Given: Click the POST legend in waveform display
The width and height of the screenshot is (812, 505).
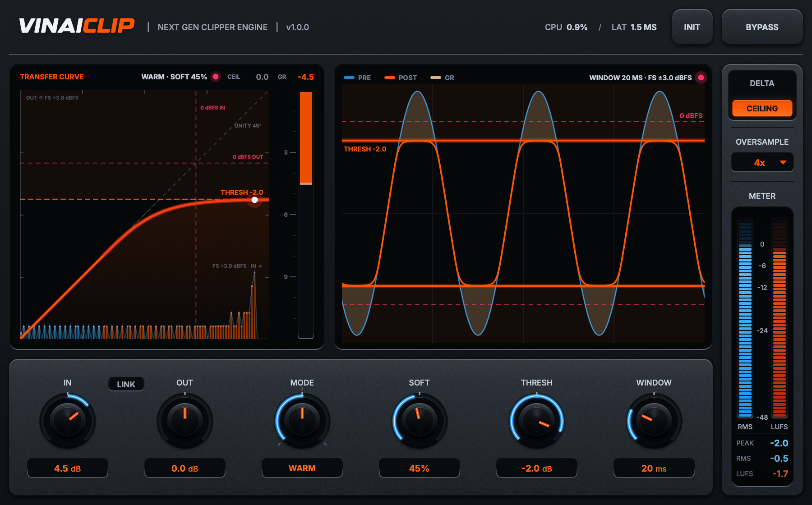Looking at the screenshot, I should (401, 78).
